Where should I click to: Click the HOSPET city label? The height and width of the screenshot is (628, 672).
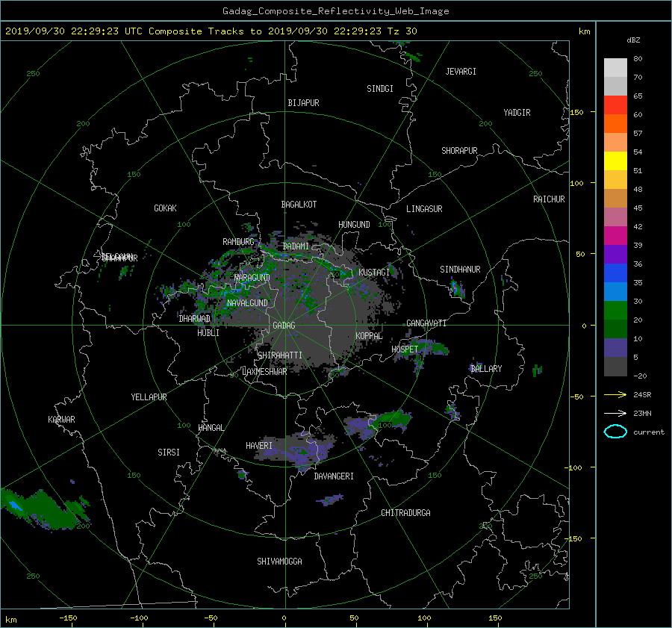[405, 349]
